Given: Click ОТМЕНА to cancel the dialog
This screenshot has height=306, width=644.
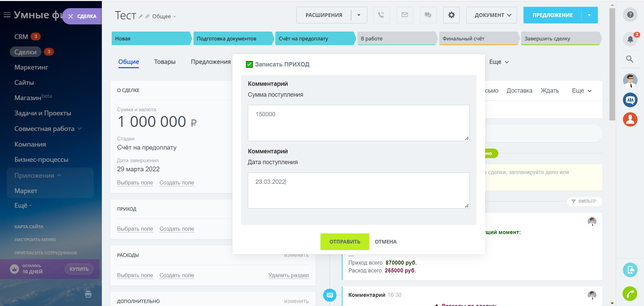Looking at the screenshot, I should point(386,242).
